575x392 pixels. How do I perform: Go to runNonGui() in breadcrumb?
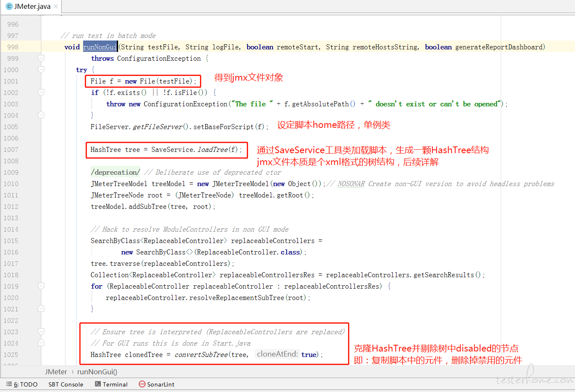[x=97, y=372]
